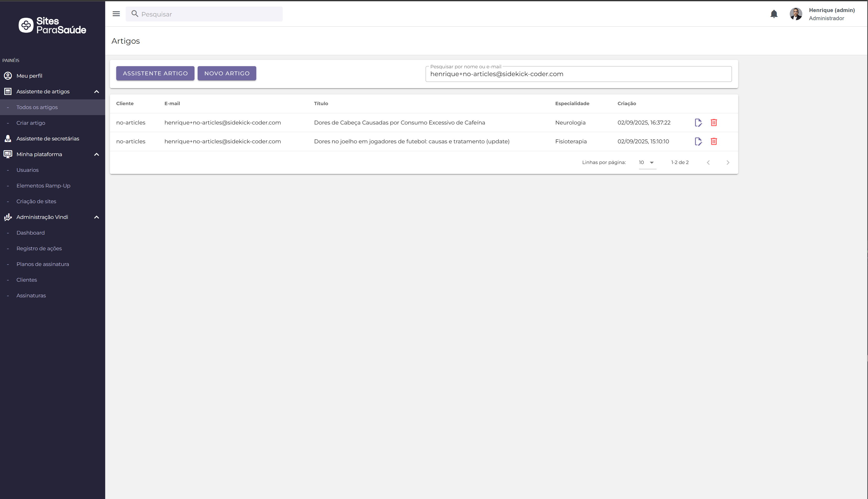The width and height of the screenshot is (868, 499).
Task: Open Vindi Dashboard menu item
Action: [x=52, y=233]
